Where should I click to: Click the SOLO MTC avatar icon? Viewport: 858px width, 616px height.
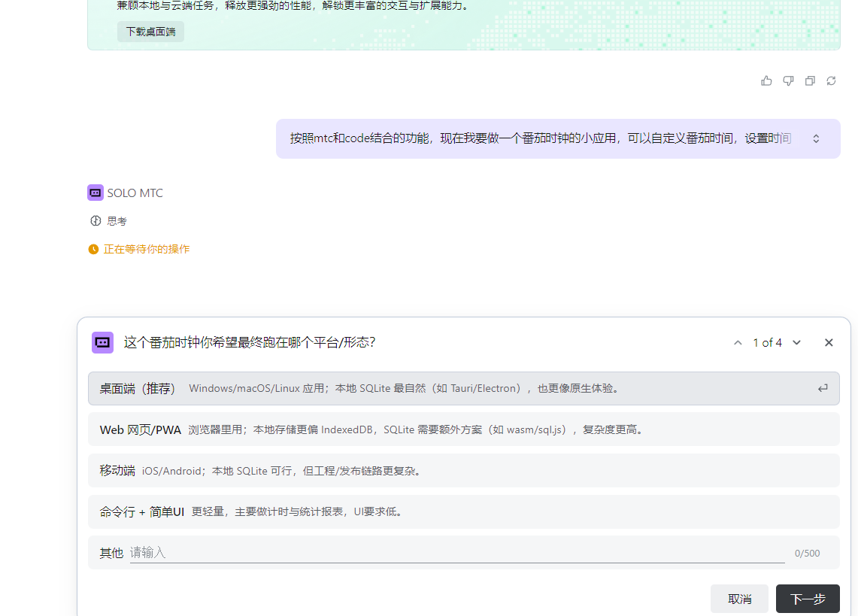[96, 193]
